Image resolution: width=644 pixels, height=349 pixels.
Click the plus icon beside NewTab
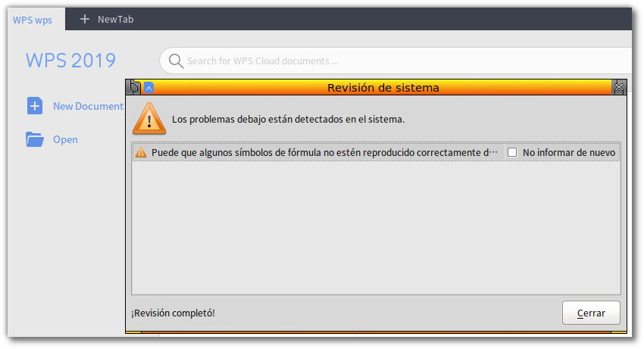(x=85, y=19)
